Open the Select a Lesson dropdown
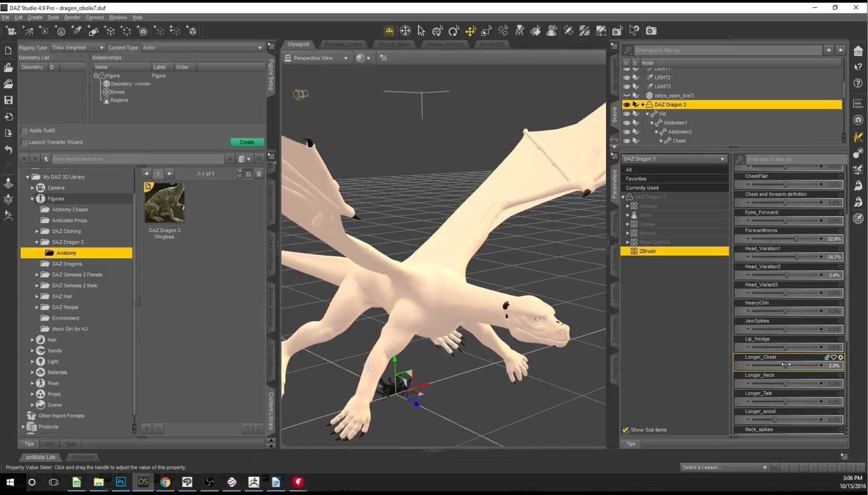The height and width of the screenshot is (495, 868). 725,467
